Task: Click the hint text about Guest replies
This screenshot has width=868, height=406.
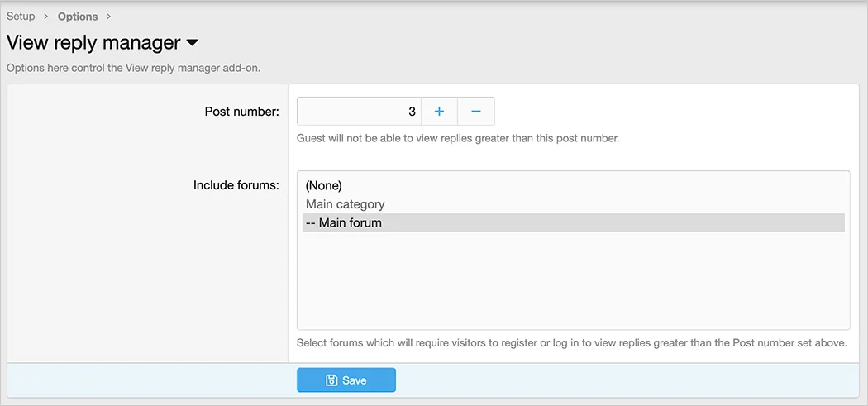Action: 457,138
